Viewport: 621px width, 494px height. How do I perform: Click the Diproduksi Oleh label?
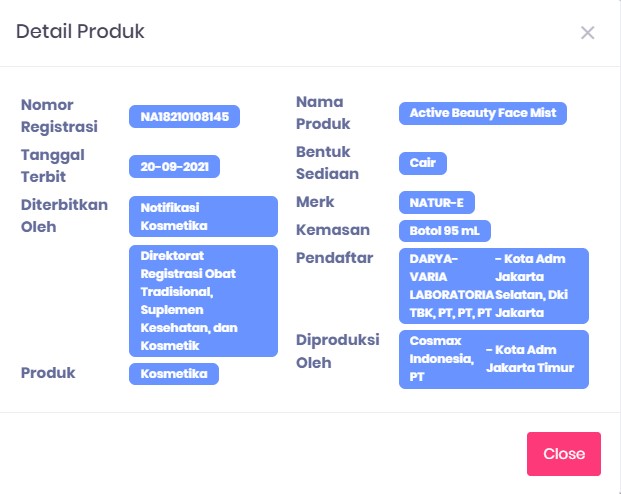tap(337, 351)
